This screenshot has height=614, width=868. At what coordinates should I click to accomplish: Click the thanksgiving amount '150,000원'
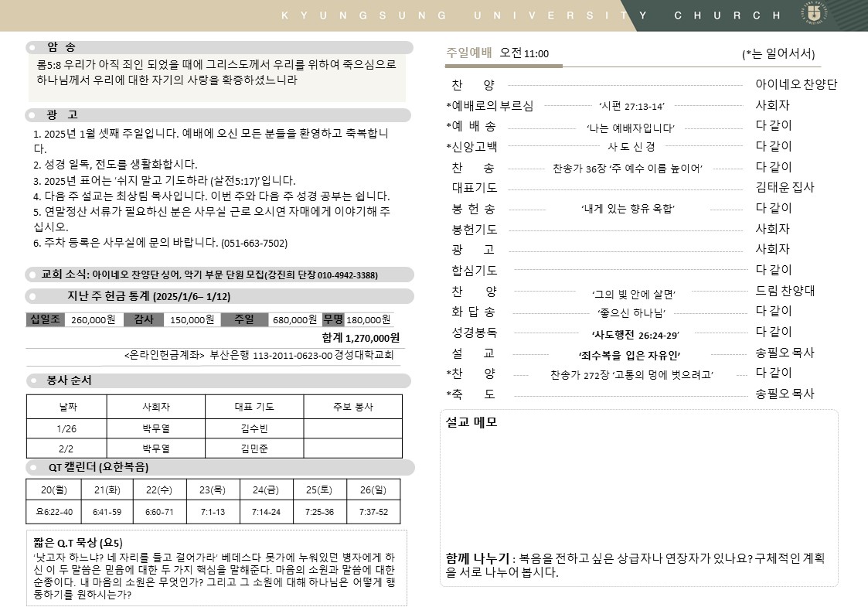[192, 320]
